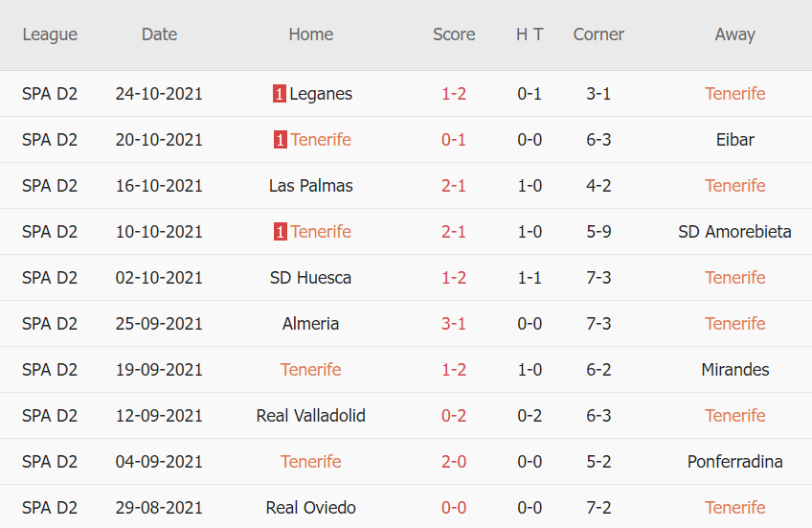Select SD Huesca in the Home column

tap(311, 278)
